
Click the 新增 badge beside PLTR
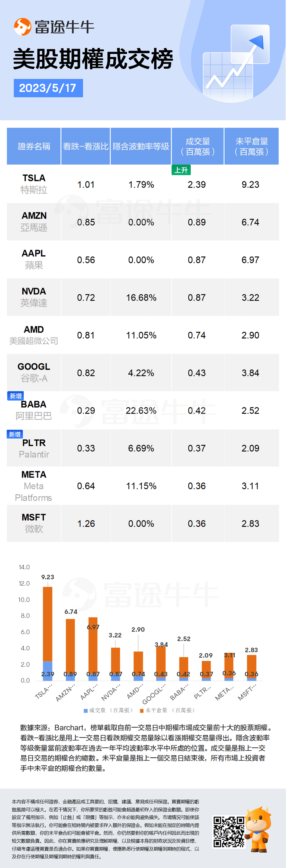[15, 434]
